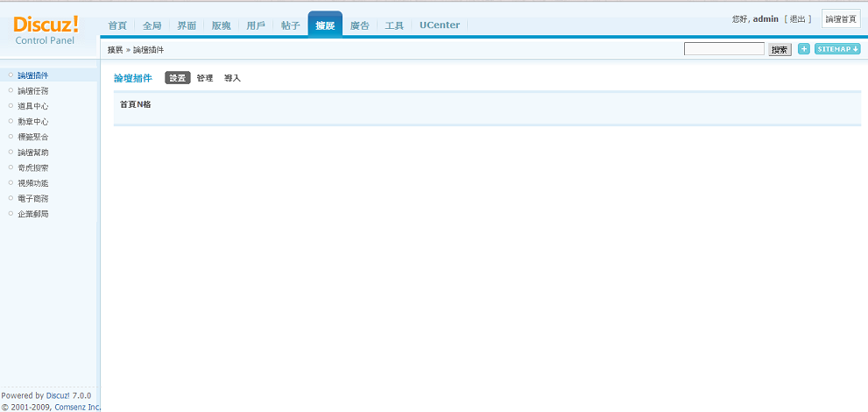Open the 界面 top menu tab
868x412 pixels.
click(187, 25)
